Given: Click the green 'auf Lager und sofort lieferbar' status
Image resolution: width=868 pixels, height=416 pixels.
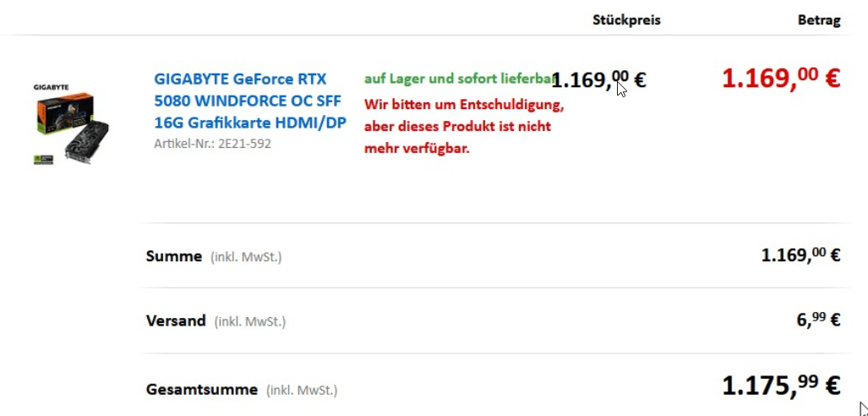Looking at the screenshot, I should [x=456, y=79].
